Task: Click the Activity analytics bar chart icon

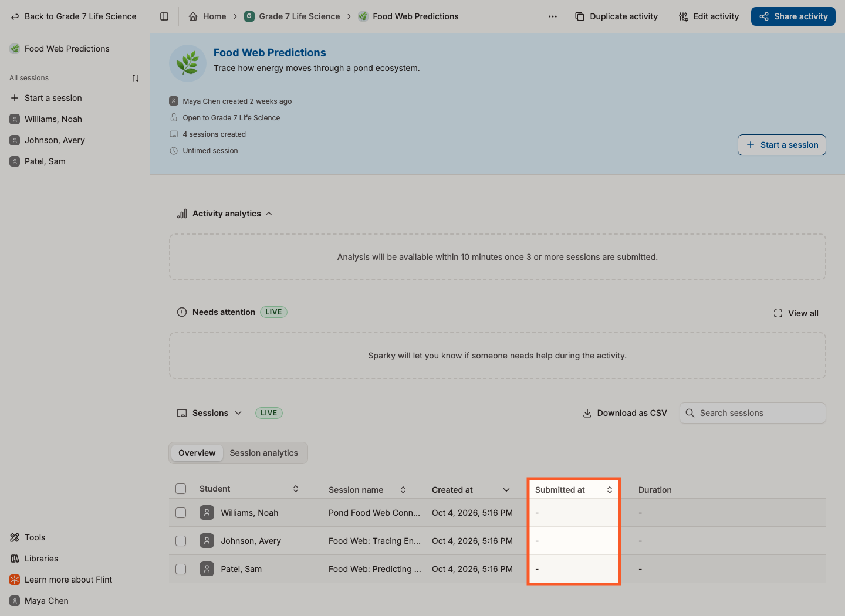Action: tap(182, 214)
